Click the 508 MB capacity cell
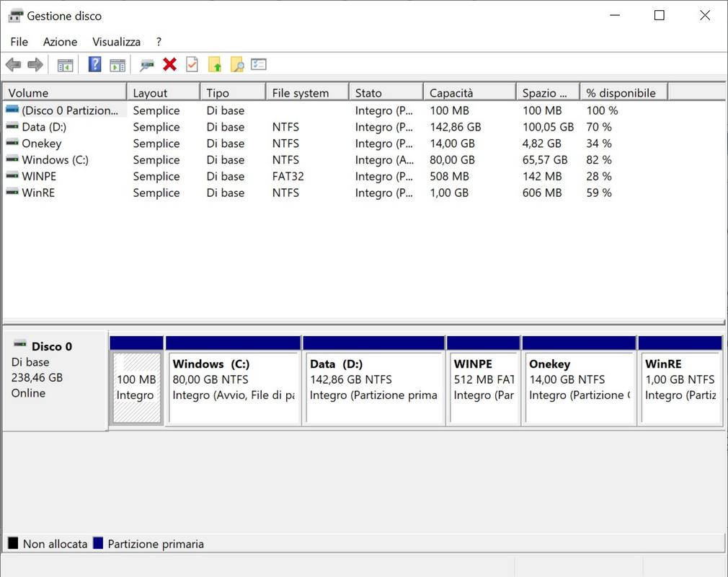This screenshot has height=577, width=728. (x=449, y=176)
